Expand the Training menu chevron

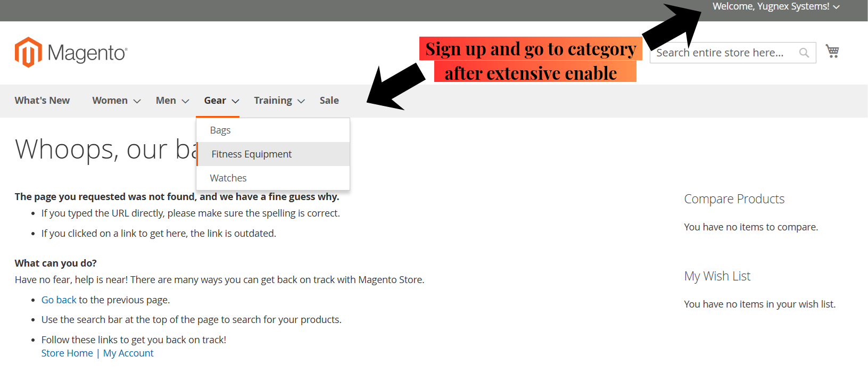pyautogui.click(x=301, y=101)
